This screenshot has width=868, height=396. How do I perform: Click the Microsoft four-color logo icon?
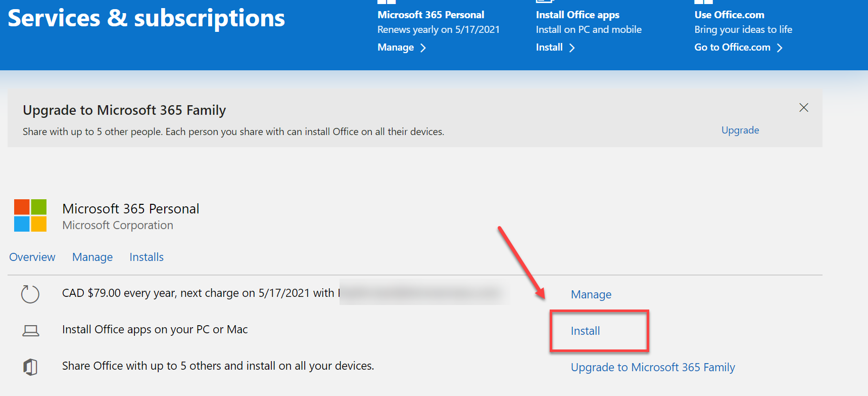30,215
